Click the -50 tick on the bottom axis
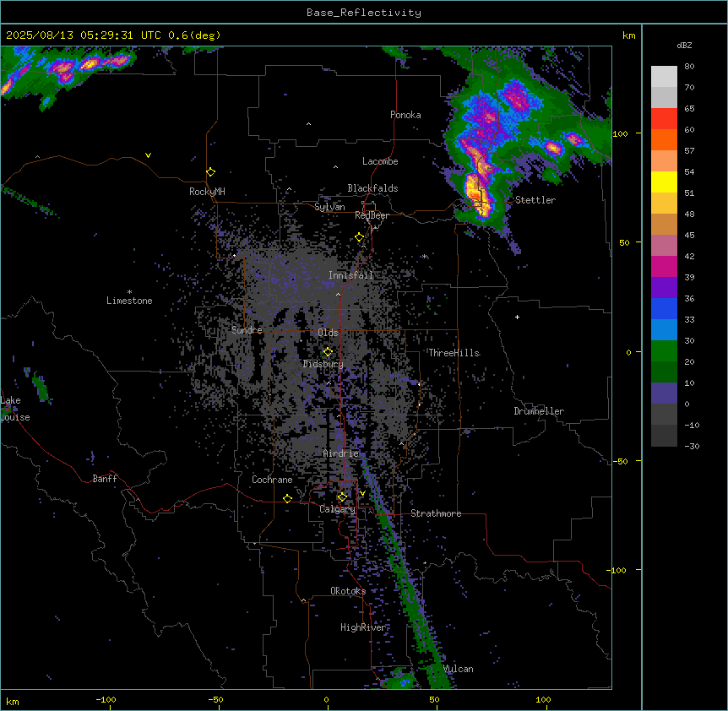This screenshot has height=711, width=728. (x=215, y=699)
